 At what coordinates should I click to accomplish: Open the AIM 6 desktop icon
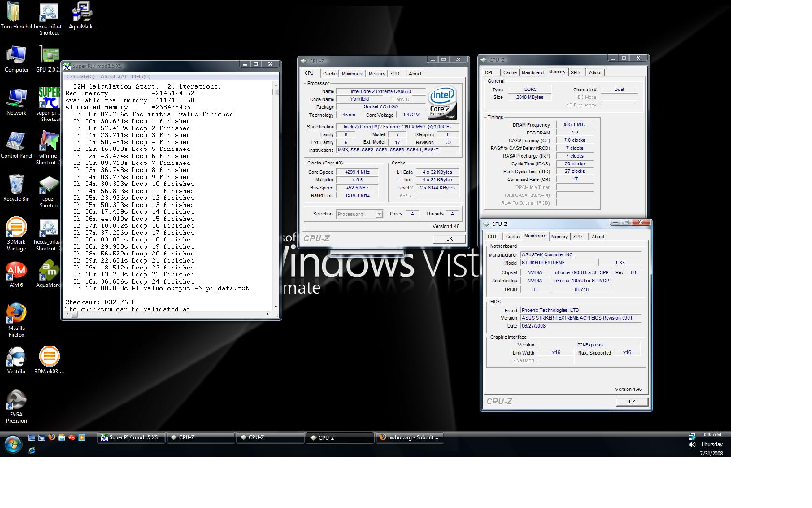pos(16,275)
